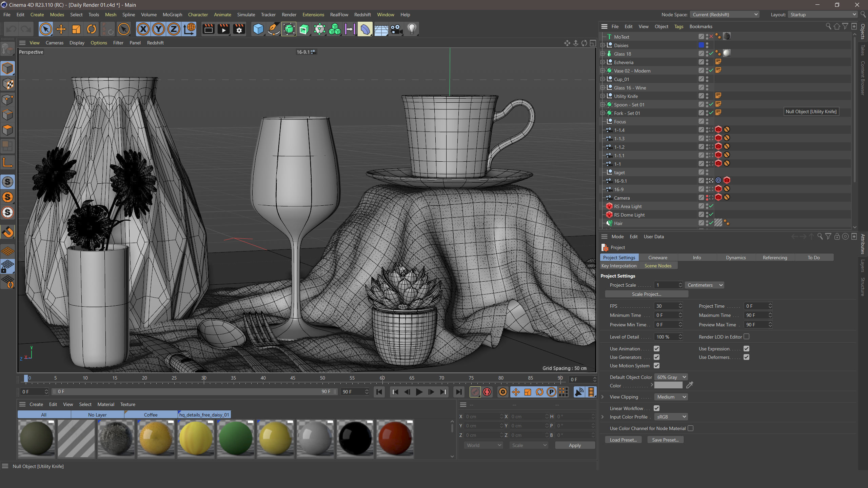
Task: Toggle the Use Generators checkbox
Action: click(656, 357)
